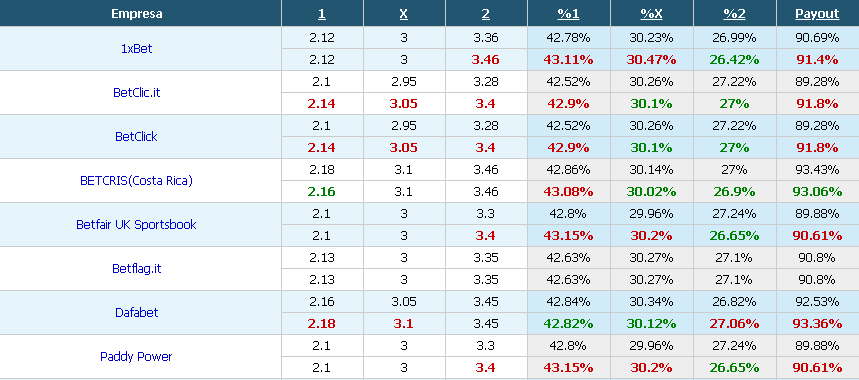Open the 1xBet bookmaker link
The width and height of the screenshot is (859, 380).
pyautogui.click(x=136, y=49)
